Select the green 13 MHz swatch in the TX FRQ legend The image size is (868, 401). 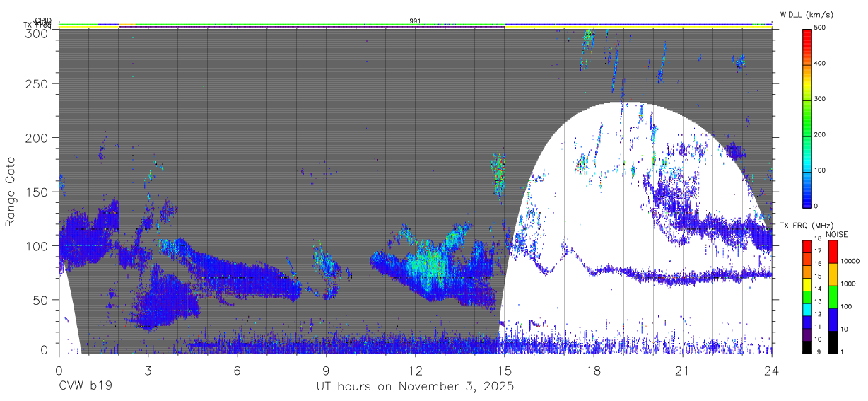click(x=807, y=297)
